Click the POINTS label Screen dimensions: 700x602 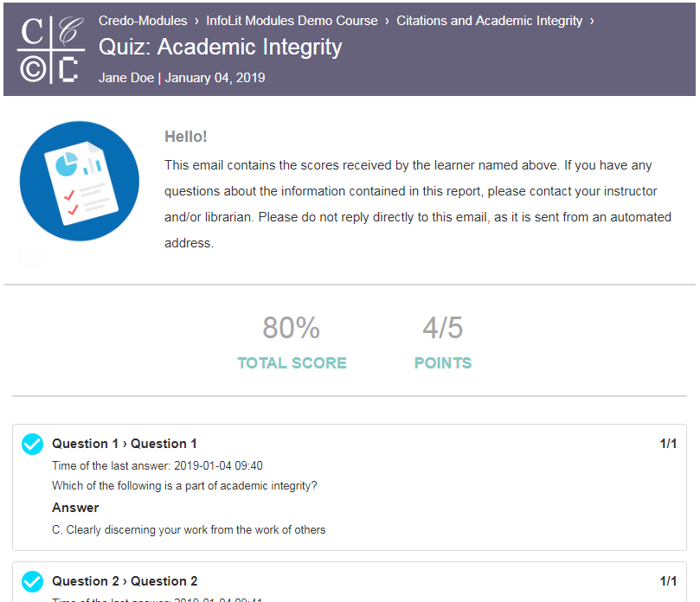click(x=443, y=362)
